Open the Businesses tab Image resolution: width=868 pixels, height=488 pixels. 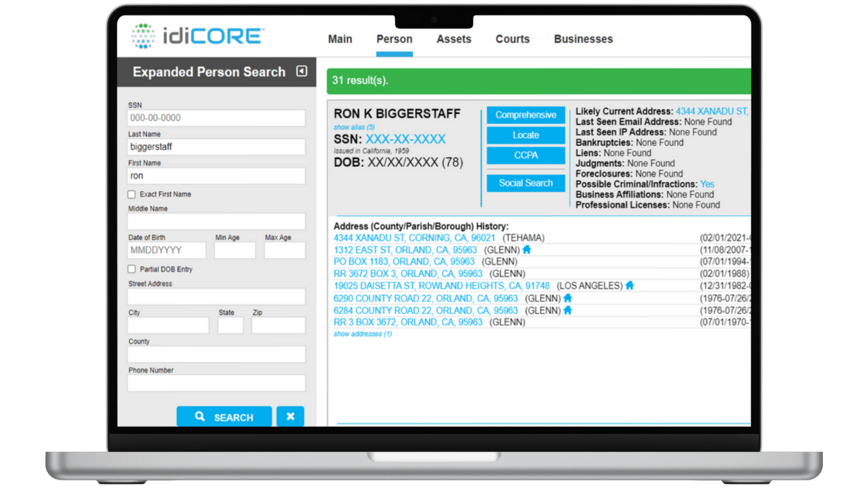coord(582,39)
